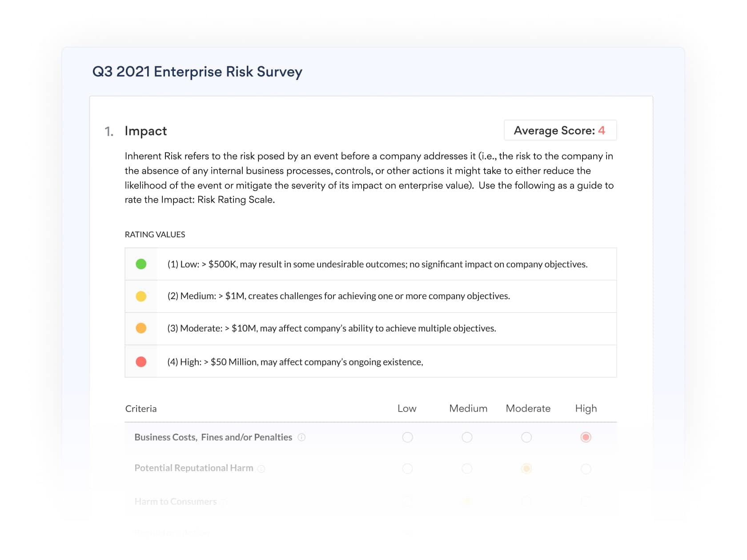This screenshot has width=747, height=560.
Task: Select Medium for Business Costs, Fines and/or Penalties
Action: tap(467, 437)
